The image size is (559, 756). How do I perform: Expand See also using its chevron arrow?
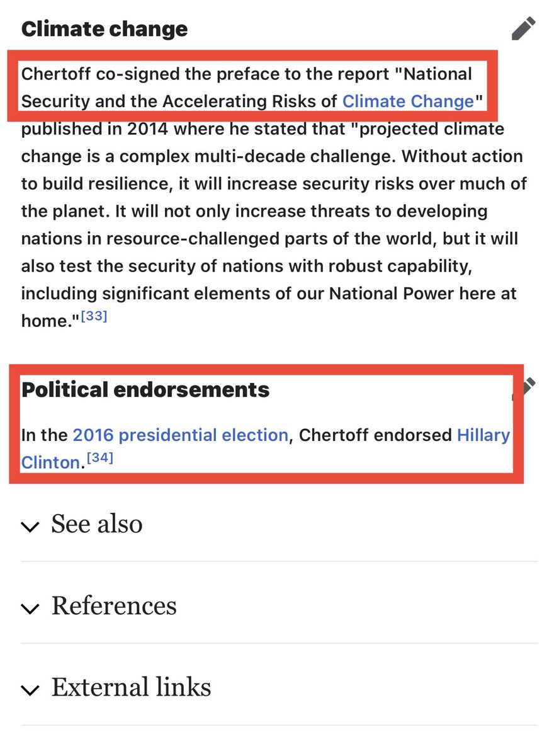[30, 526]
